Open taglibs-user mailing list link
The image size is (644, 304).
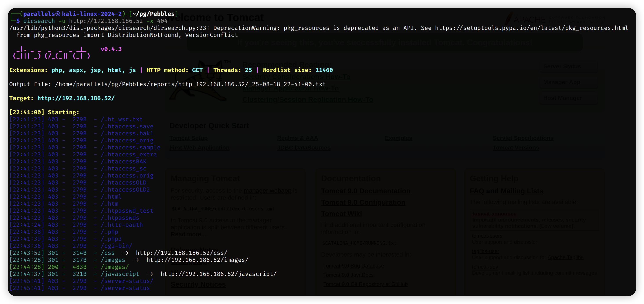click(x=485, y=251)
